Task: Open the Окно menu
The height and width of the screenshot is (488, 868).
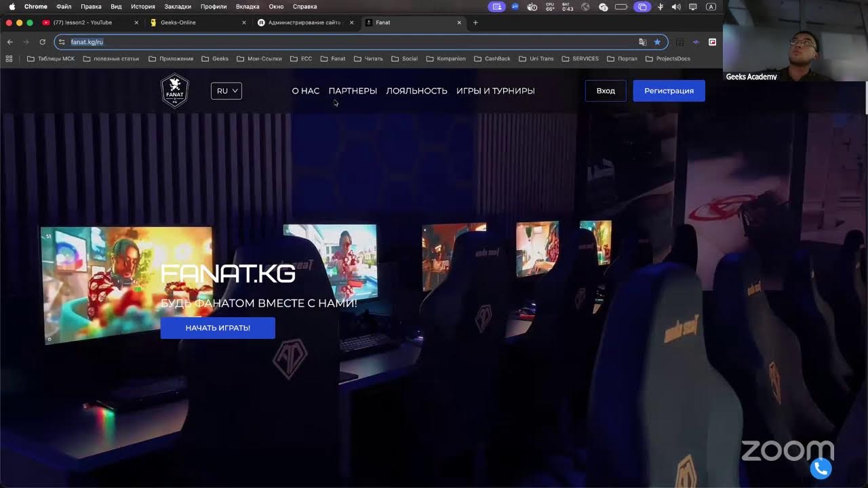Action: [x=276, y=7]
